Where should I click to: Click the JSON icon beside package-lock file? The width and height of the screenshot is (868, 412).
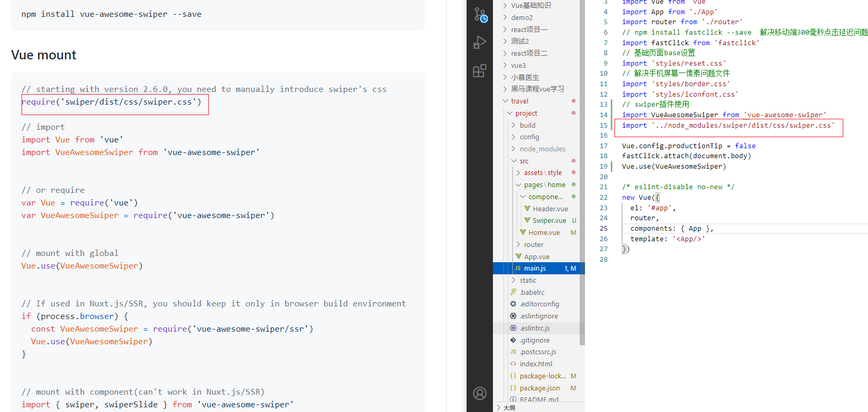[x=513, y=376]
